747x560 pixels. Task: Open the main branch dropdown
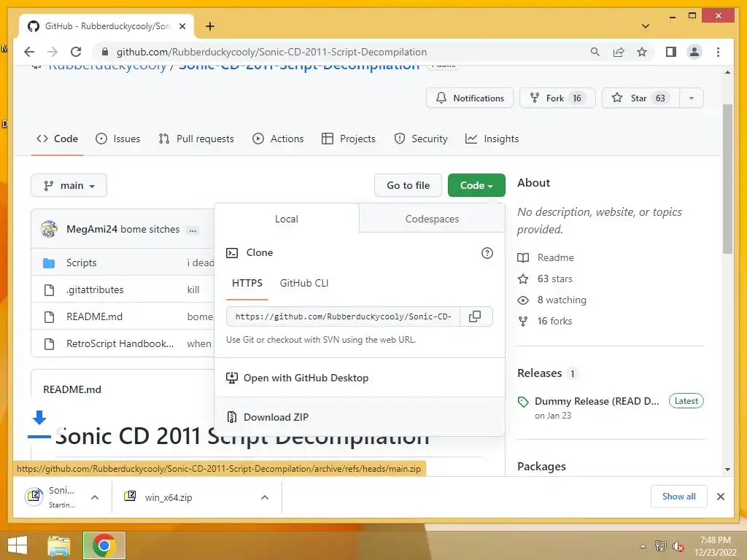69,185
